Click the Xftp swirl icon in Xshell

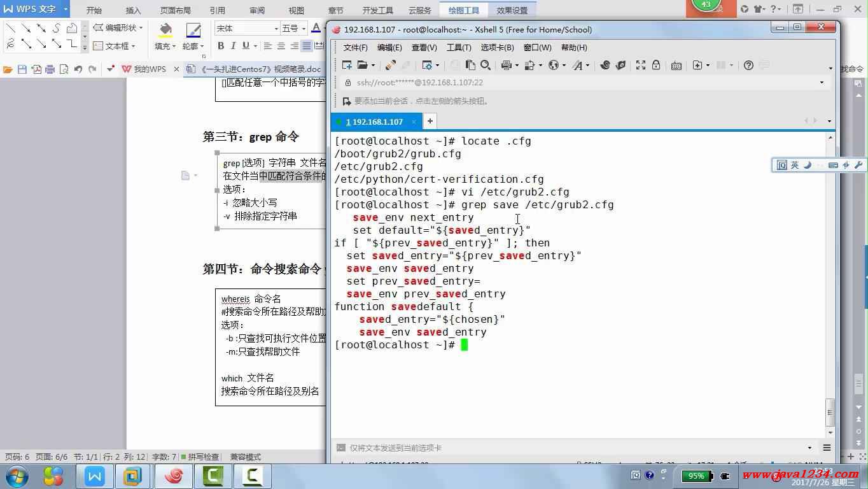tap(605, 65)
